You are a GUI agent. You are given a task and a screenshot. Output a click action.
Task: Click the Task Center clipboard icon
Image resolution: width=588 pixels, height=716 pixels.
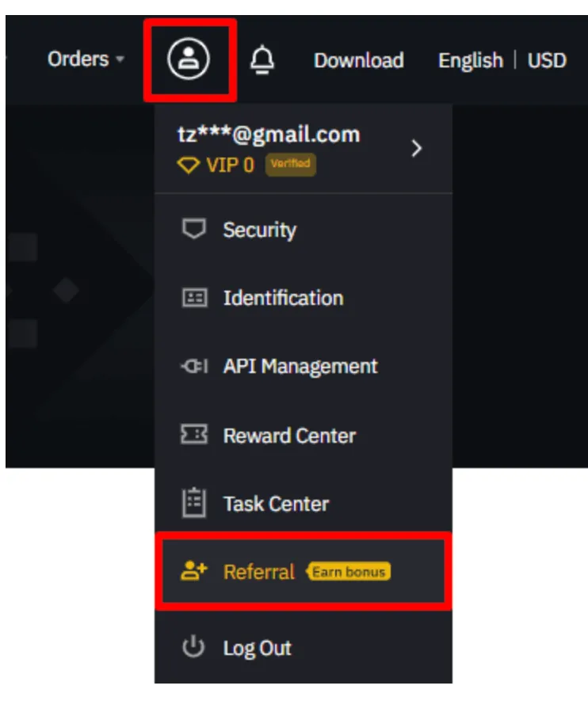click(194, 503)
